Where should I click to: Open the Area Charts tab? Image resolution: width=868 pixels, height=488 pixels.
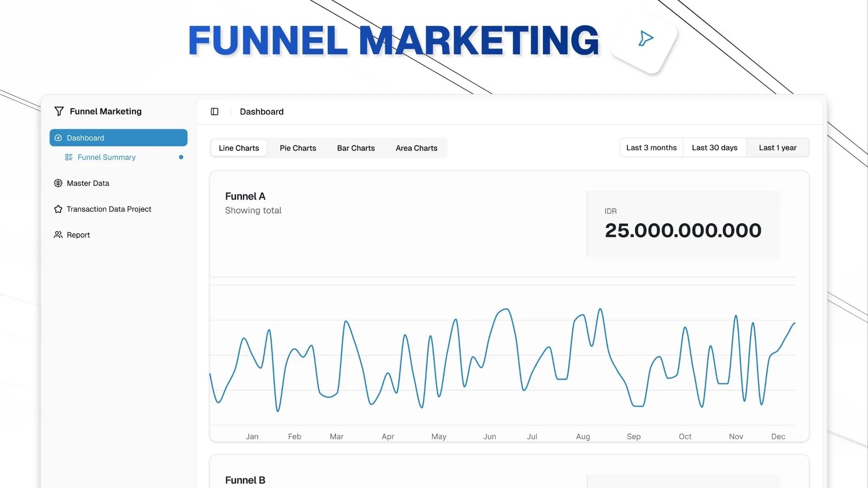tap(416, 148)
